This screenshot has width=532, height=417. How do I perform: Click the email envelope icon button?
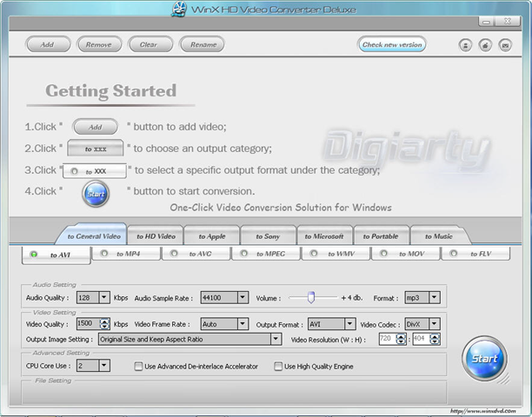click(x=505, y=45)
